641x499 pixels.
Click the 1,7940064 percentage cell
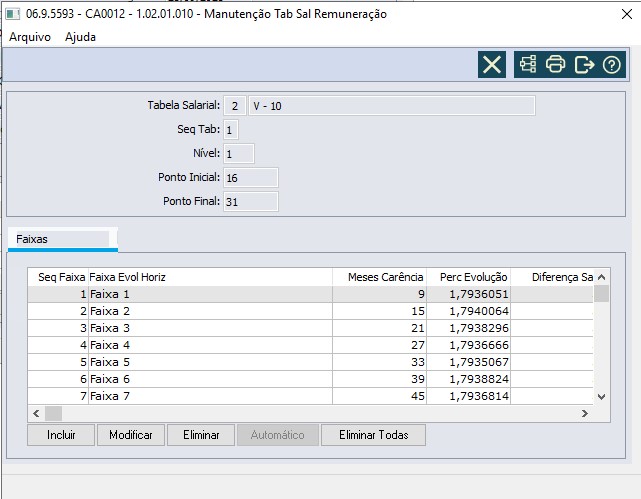[468, 311]
